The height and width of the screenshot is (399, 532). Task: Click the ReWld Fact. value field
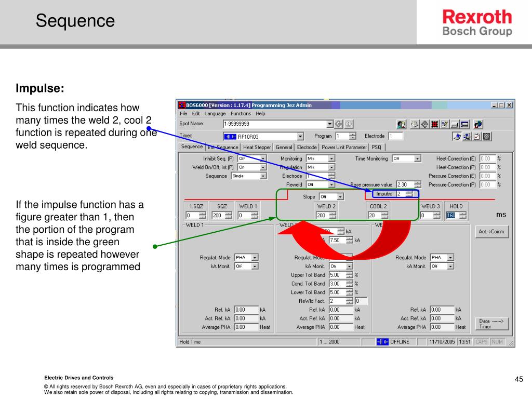(338, 301)
